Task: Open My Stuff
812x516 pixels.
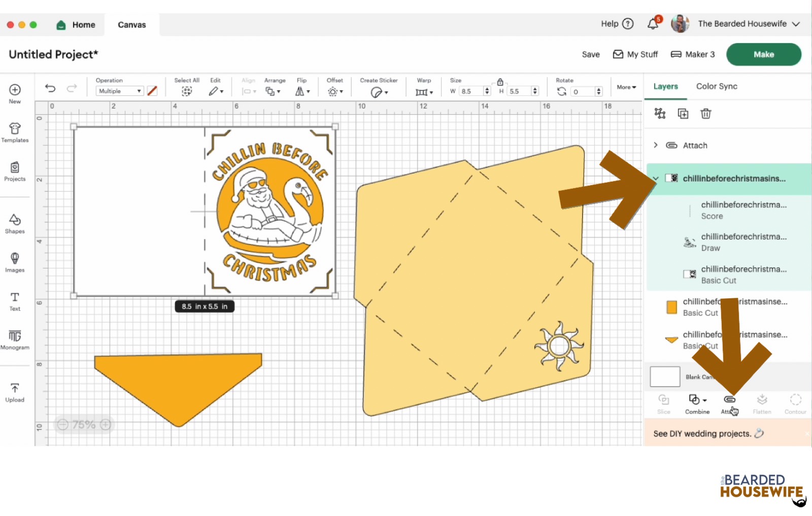Action: pyautogui.click(x=635, y=54)
